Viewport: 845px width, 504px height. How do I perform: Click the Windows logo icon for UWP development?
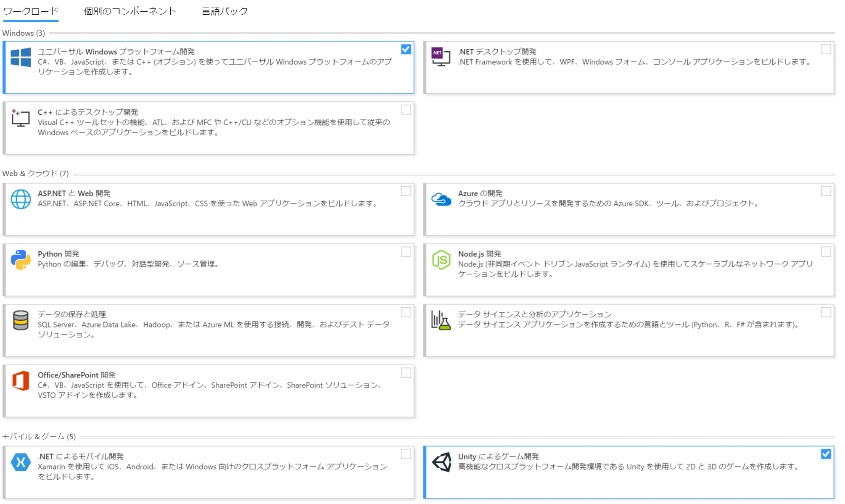click(x=21, y=57)
